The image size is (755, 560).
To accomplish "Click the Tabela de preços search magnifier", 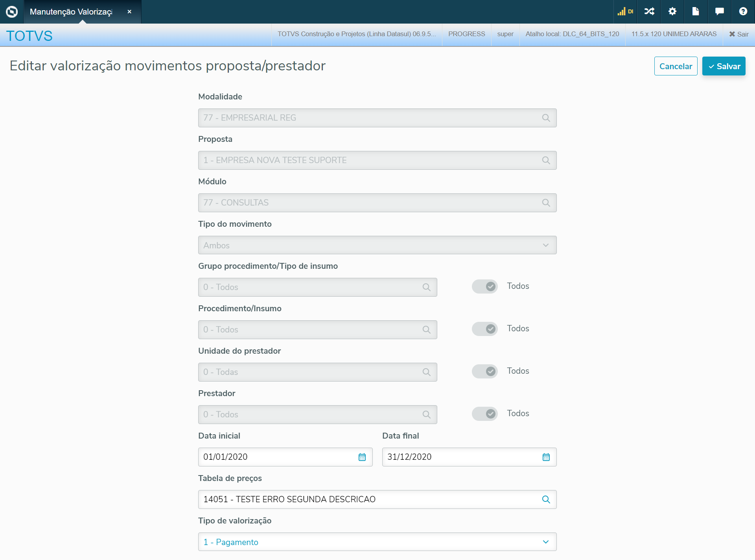I will tap(546, 499).
